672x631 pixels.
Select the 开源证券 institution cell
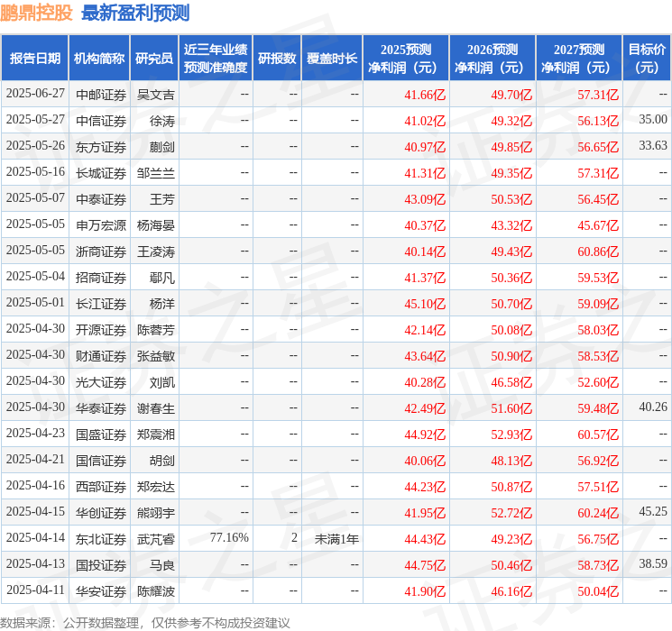click(101, 330)
